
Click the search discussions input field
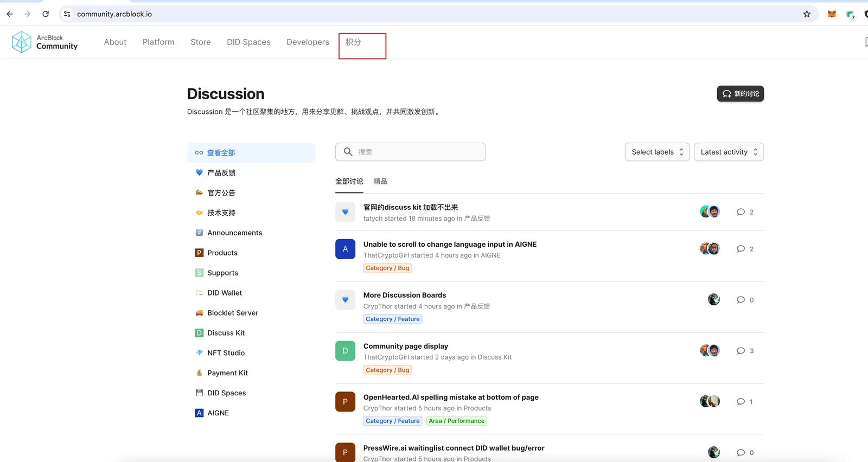410,152
